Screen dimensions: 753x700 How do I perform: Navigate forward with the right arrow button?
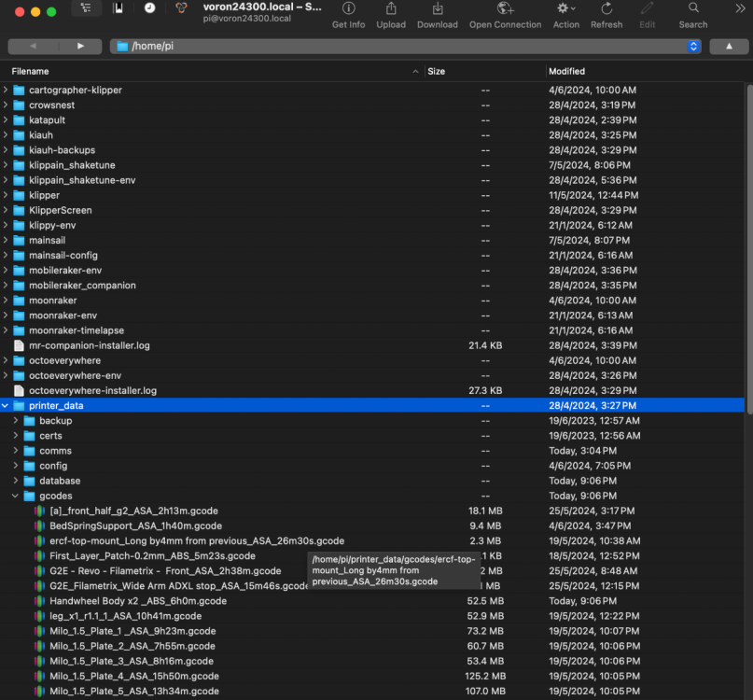click(x=80, y=46)
